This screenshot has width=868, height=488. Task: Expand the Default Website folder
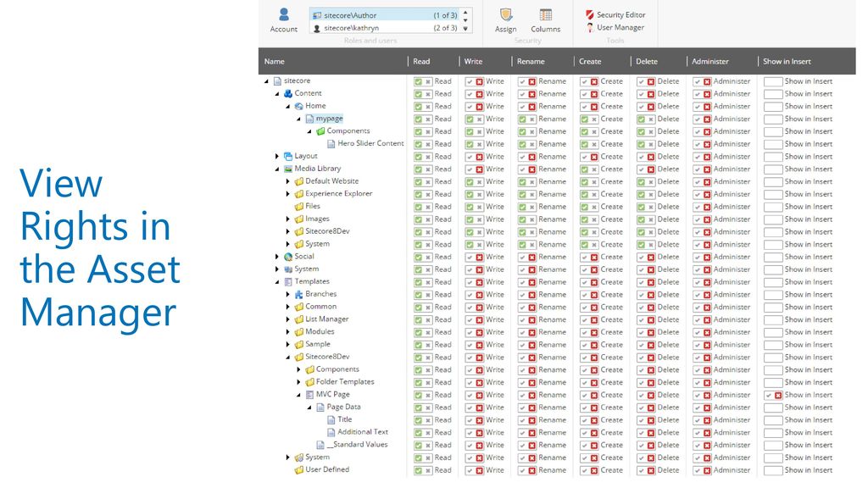pos(288,181)
